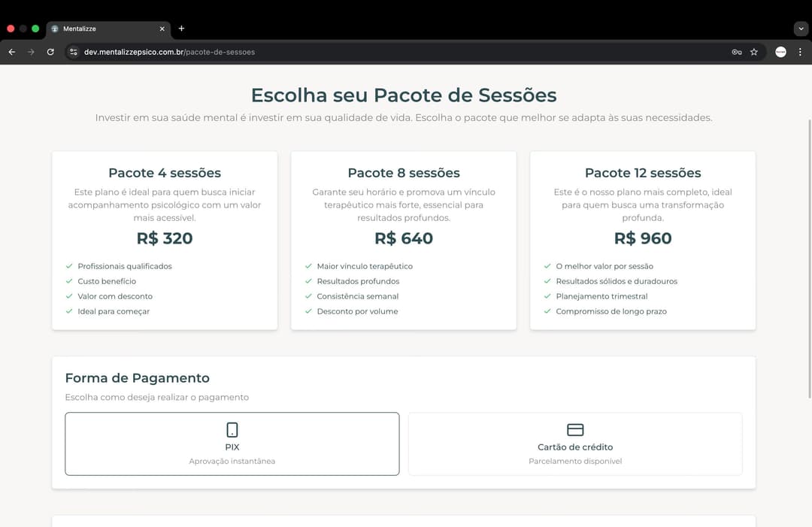
Task: Click the site information icon in address bar
Action: pyautogui.click(x=73, y=52)
